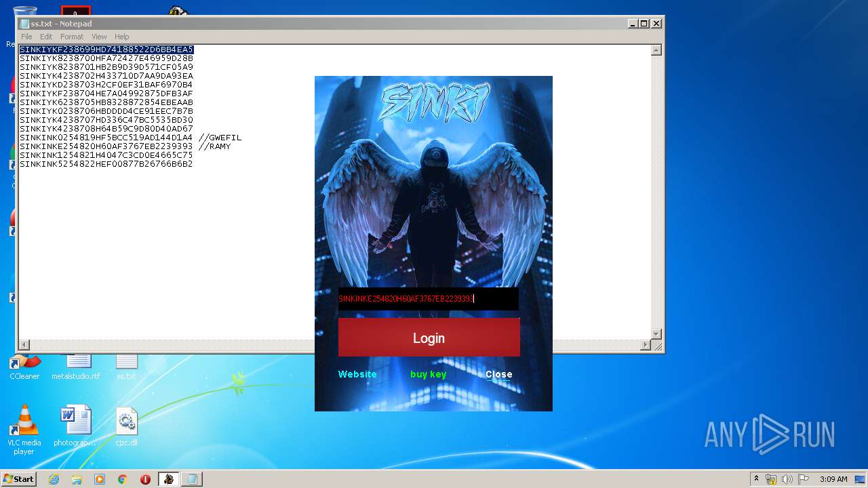Open the Windows Start menu
Viewport: 868px width, 488px height.
[18, 479]
